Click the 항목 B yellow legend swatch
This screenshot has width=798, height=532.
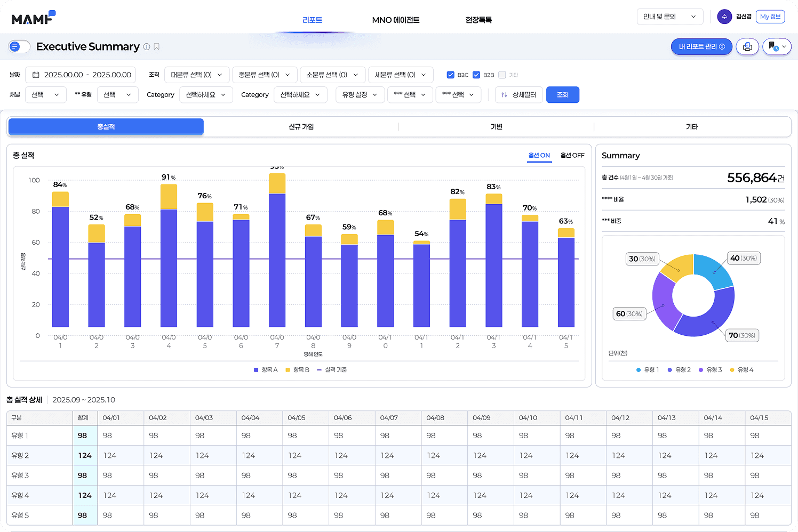pos(288,370)
